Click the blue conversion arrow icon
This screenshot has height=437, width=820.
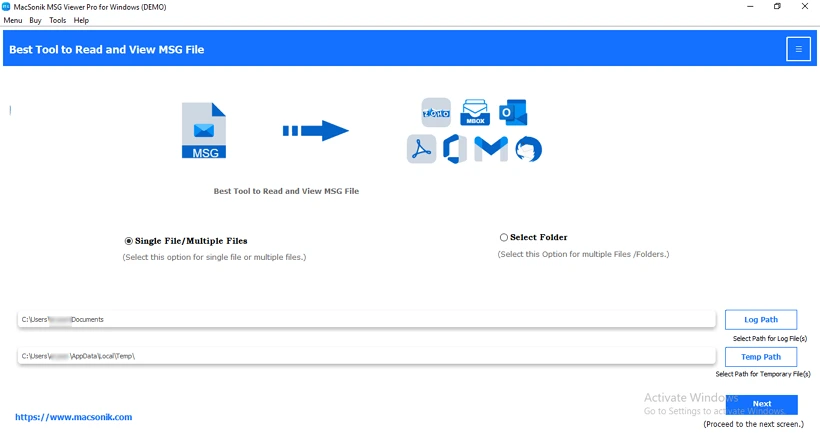[x=315, y=131]
